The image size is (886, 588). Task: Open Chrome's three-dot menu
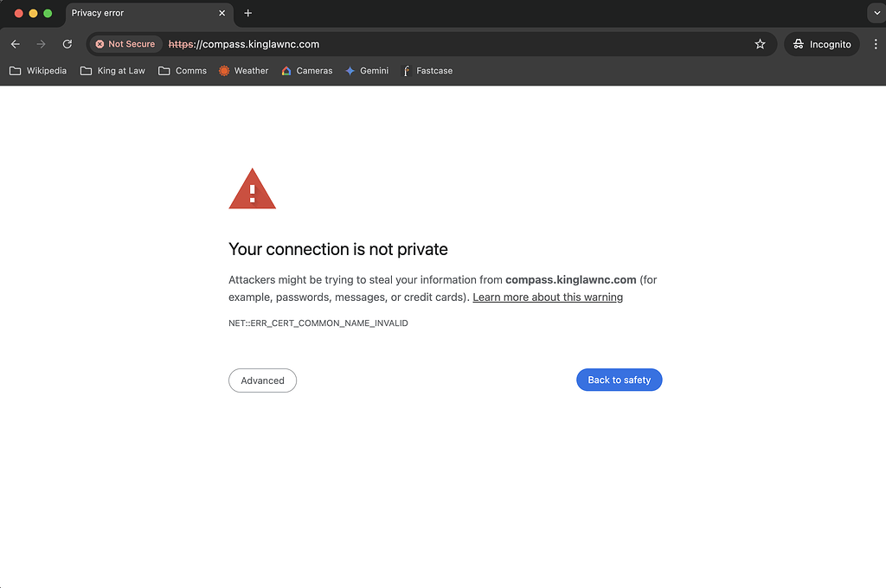click(876, 44)
